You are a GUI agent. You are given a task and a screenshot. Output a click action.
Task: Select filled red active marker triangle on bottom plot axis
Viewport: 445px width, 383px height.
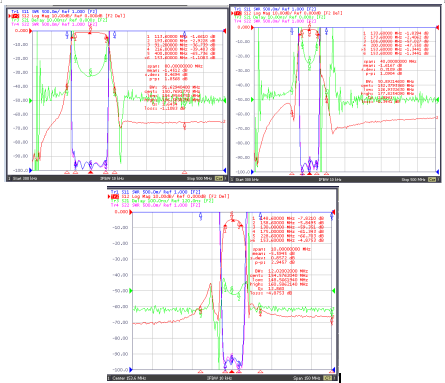click(232, 371)
